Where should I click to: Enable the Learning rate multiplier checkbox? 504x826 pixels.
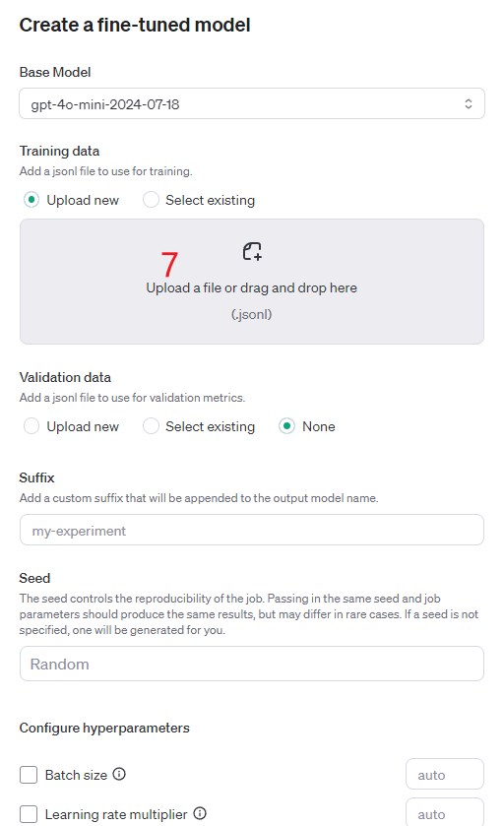pos(29,814)
